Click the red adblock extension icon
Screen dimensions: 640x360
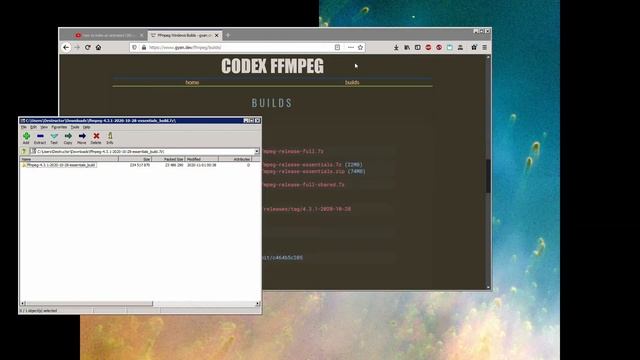428,47
